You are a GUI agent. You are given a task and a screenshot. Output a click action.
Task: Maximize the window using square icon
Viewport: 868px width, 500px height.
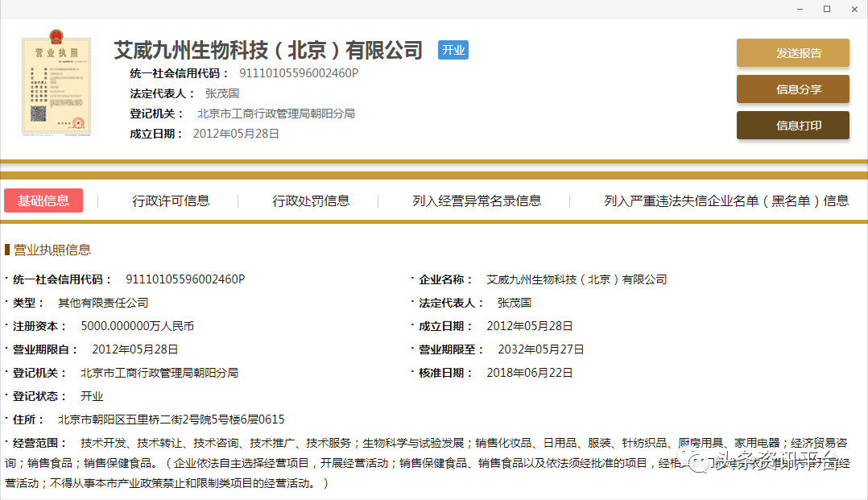click(x=826, y=9)
